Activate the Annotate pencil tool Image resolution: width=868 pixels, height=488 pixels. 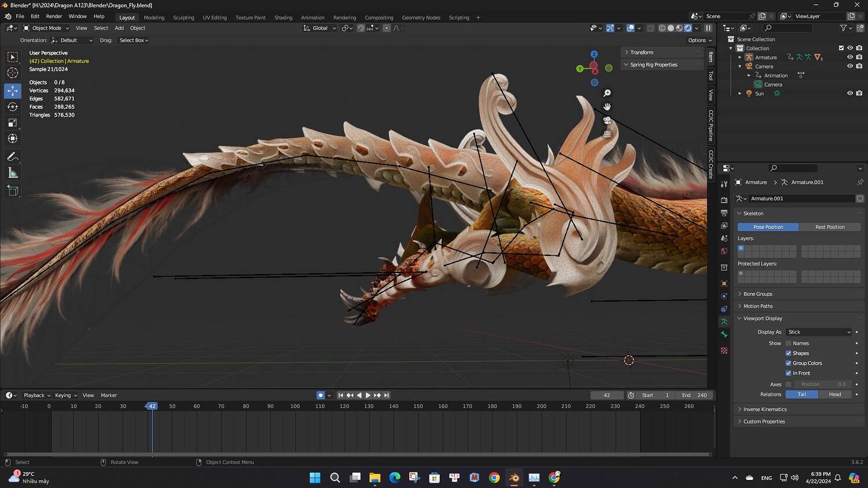tap(13, 157)
